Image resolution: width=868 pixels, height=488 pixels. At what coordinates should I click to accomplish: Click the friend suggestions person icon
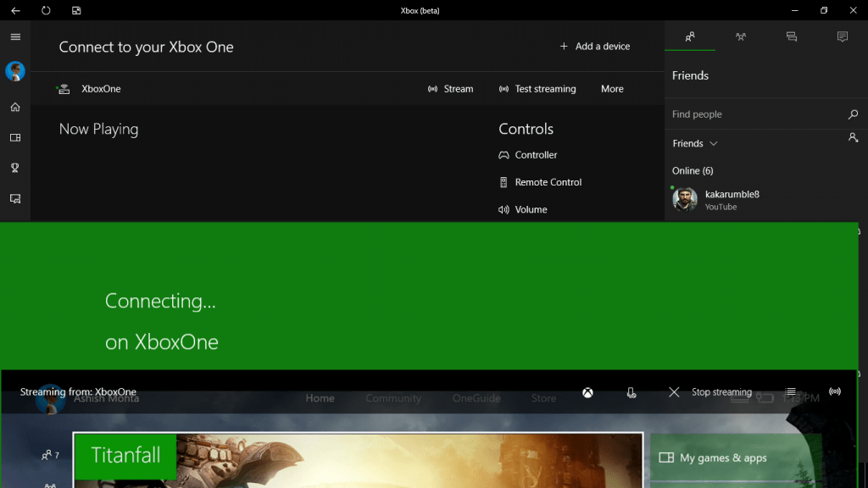(853, 137)
